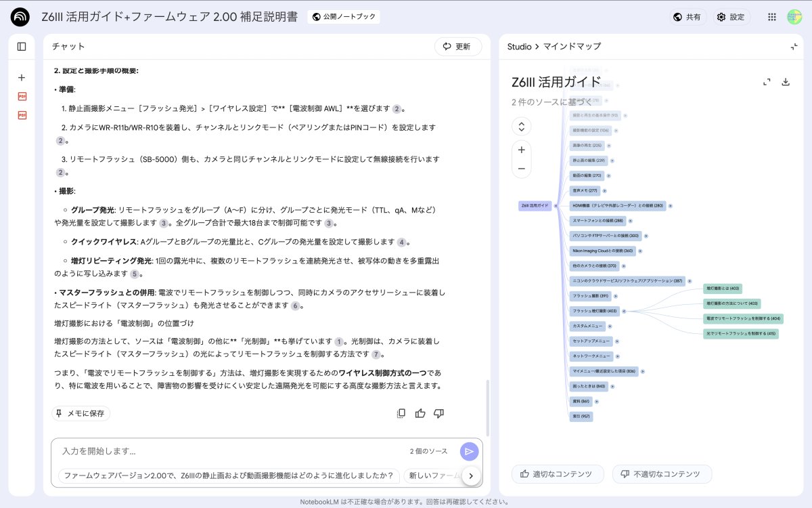The height and width of the screenshot is (508, 812).
Task: Open the first PDF source icon
Action: pyautogui.click(x=22, y=97)
